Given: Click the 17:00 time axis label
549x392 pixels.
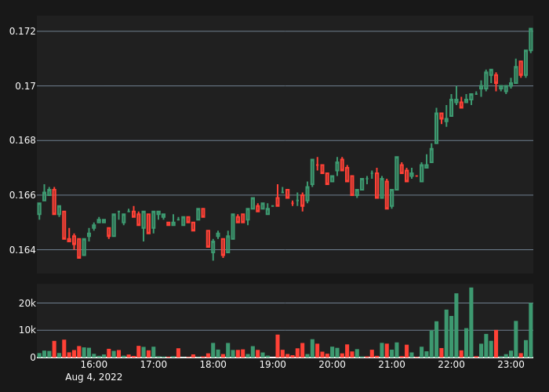Looking at the screenshot, I should [154, 365].
